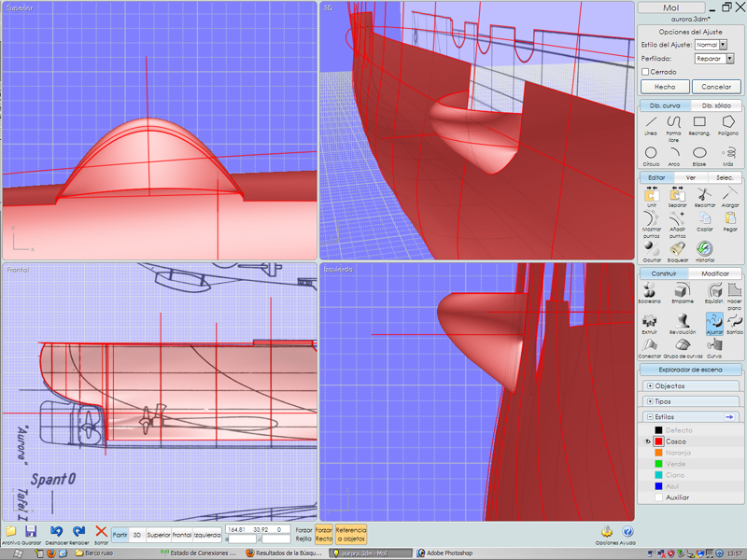Switch to the Superior view tab
The width and height of the screenshot is (747, 560).
pos(158,535)
